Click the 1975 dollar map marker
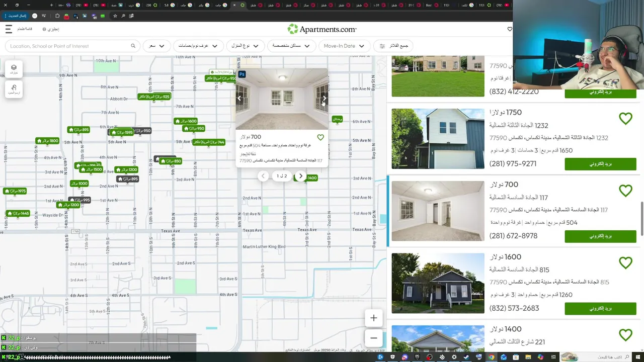This screenshot has width=644, height=362. pos(15,191)
